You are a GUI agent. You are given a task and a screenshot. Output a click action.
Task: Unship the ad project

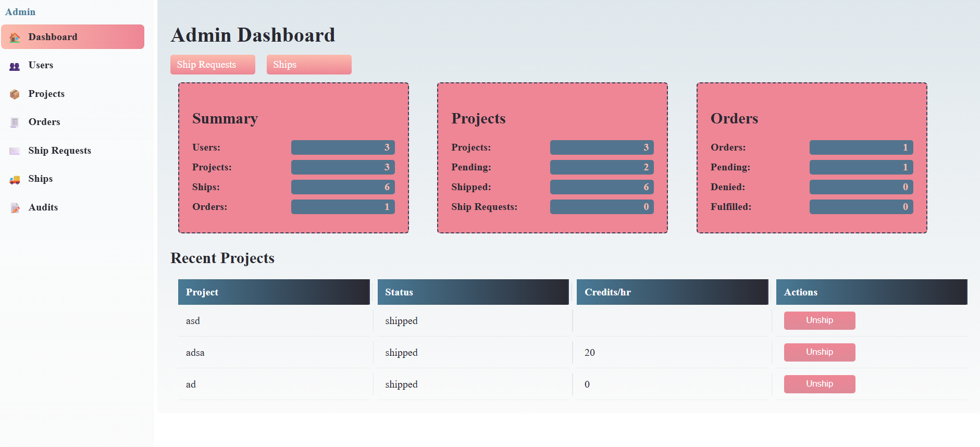coord(819,384)
